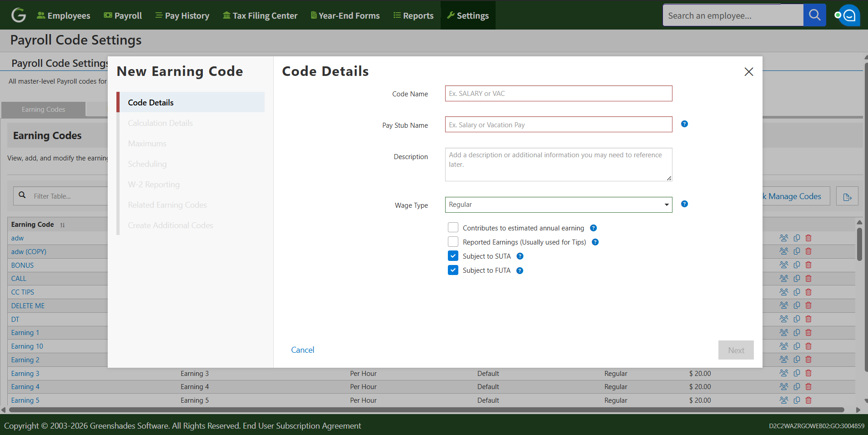The image size is (868, 435).
Task: Open the Settings menu in navigation bar
Action: click(x=468, y=15)
